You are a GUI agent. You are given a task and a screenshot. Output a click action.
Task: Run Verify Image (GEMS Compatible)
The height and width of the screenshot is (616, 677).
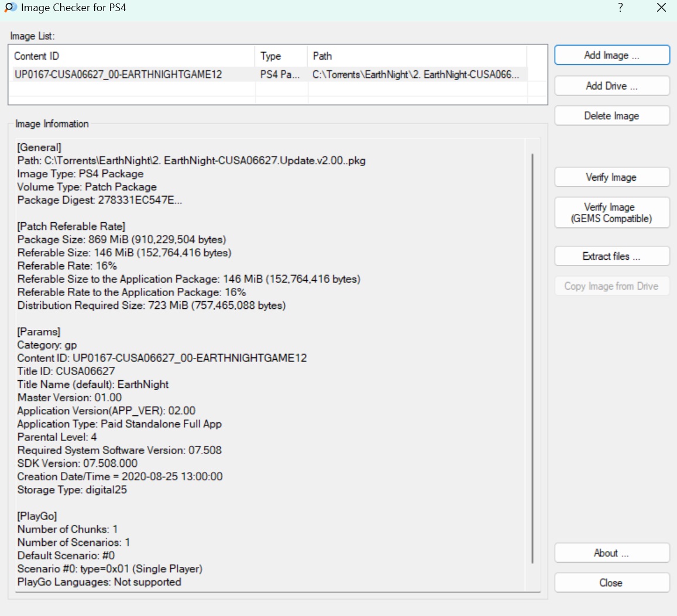(611, 213)
